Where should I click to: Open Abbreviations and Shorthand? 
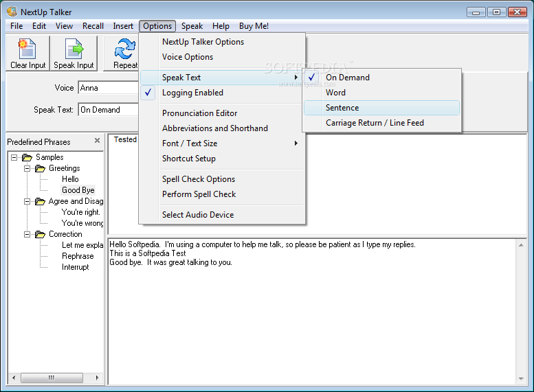(223, 128)
